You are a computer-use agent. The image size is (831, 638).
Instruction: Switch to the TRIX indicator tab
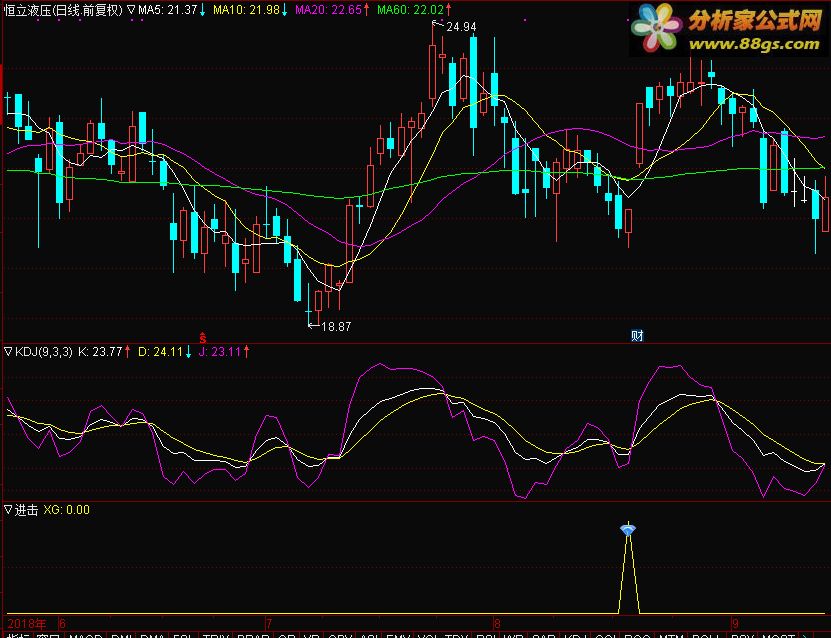[x=216, y=635]
